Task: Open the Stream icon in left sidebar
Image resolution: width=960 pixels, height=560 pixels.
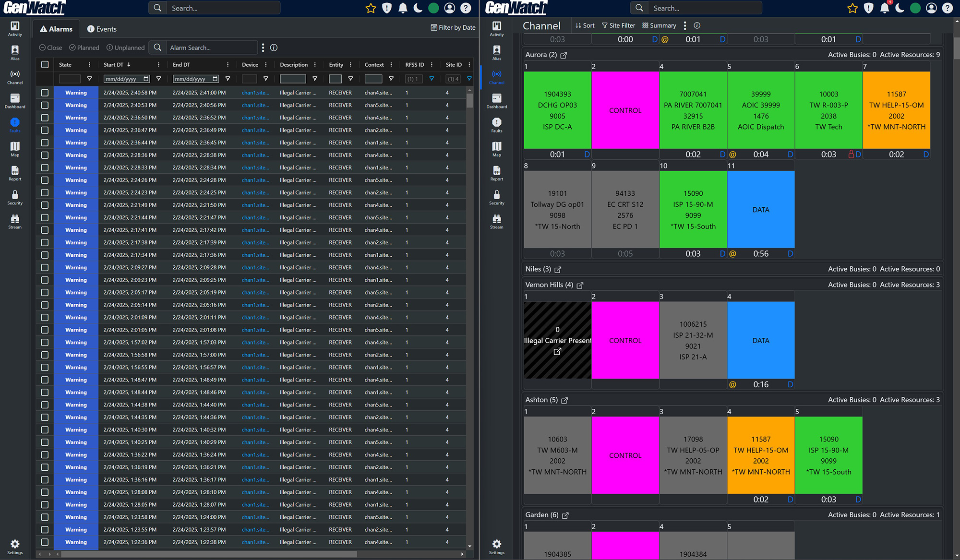Action: [15, 221]
